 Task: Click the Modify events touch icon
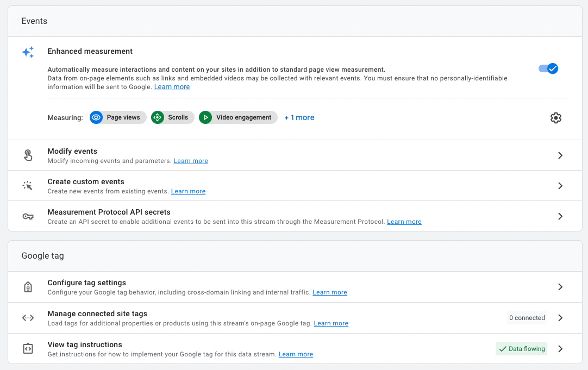point(28,155)
